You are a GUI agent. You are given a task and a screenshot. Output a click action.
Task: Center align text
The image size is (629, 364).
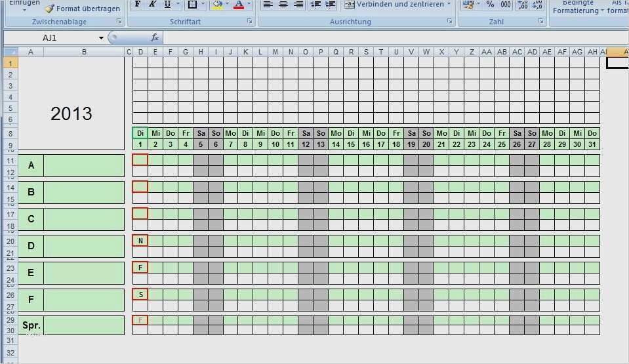[283, 5]
